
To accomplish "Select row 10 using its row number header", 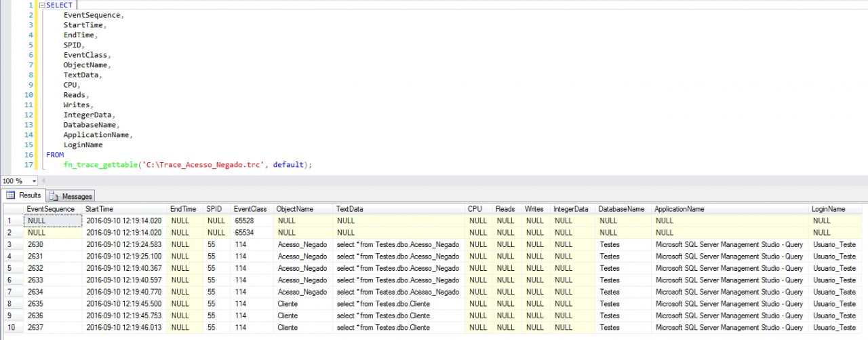I will coord(12,328).
